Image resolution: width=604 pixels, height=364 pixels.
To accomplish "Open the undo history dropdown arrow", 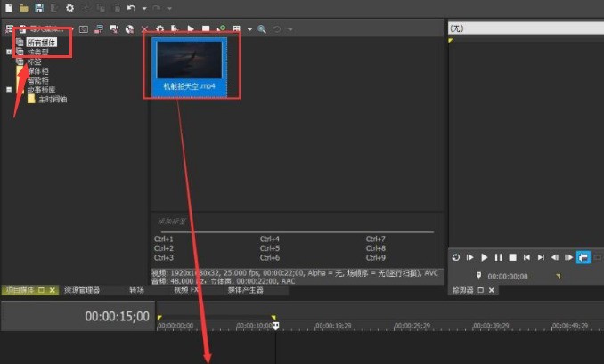I will pos(144,8).
